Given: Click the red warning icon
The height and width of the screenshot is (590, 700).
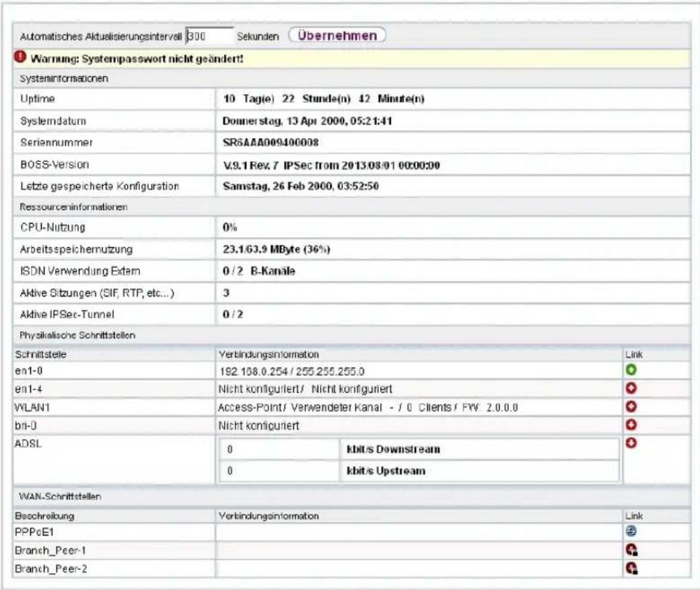Looking at the screenshot, I should pyautogui.click(x=20, y=57).
